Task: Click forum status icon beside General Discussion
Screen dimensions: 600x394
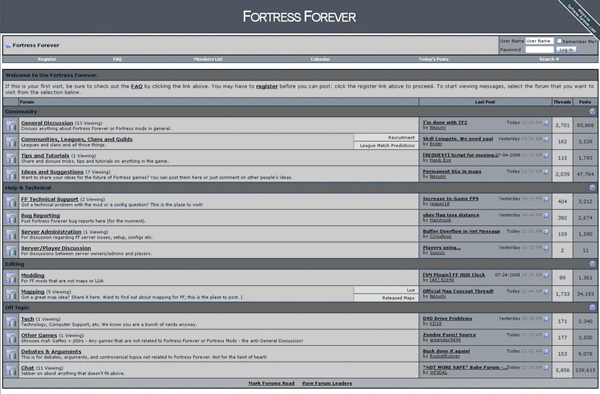Action: (x=11, y=125)
